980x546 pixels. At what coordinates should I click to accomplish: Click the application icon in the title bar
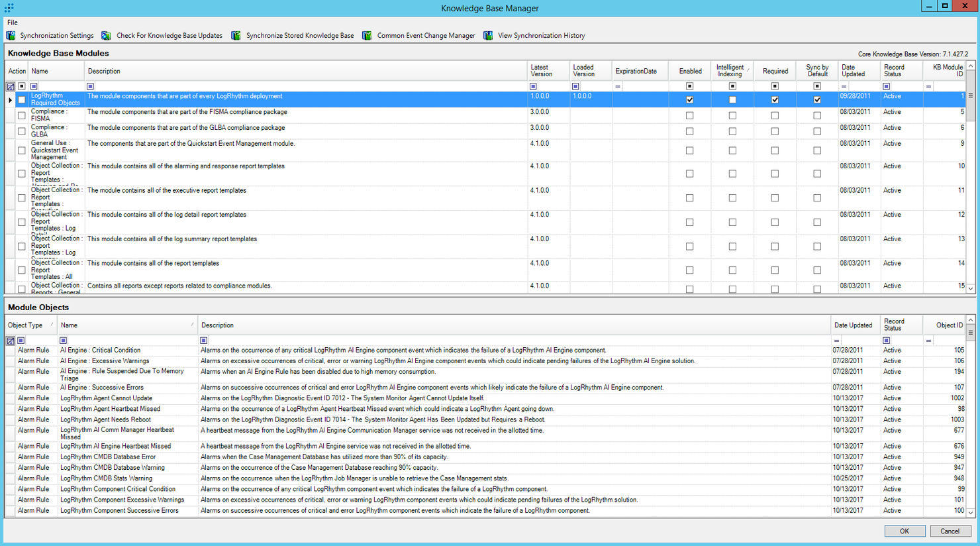tap(8, 8)
